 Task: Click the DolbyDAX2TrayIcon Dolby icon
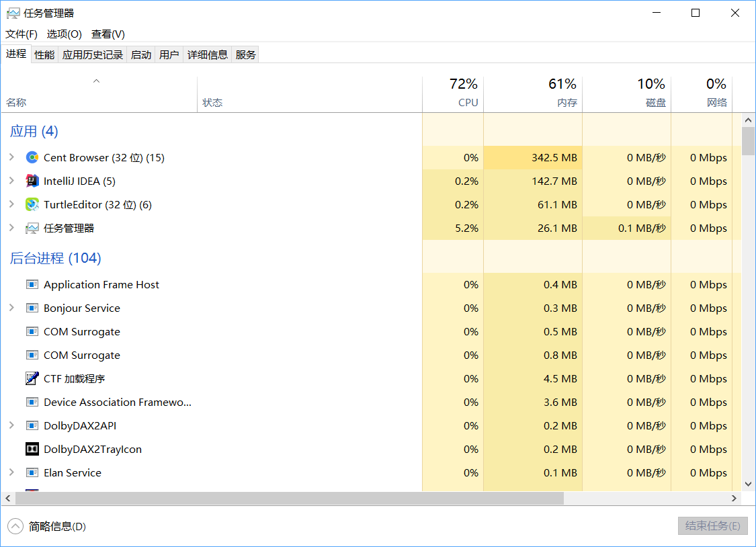(x=32, y=449)
